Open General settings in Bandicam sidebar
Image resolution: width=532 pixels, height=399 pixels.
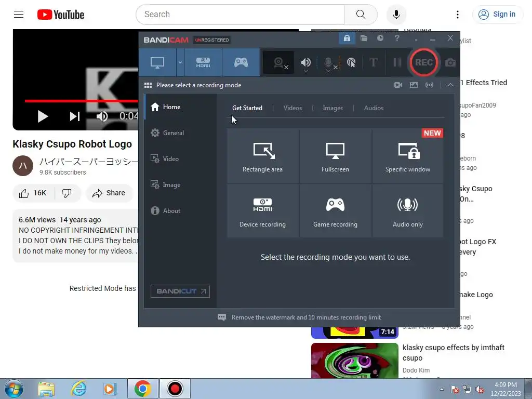click(180, 133)
